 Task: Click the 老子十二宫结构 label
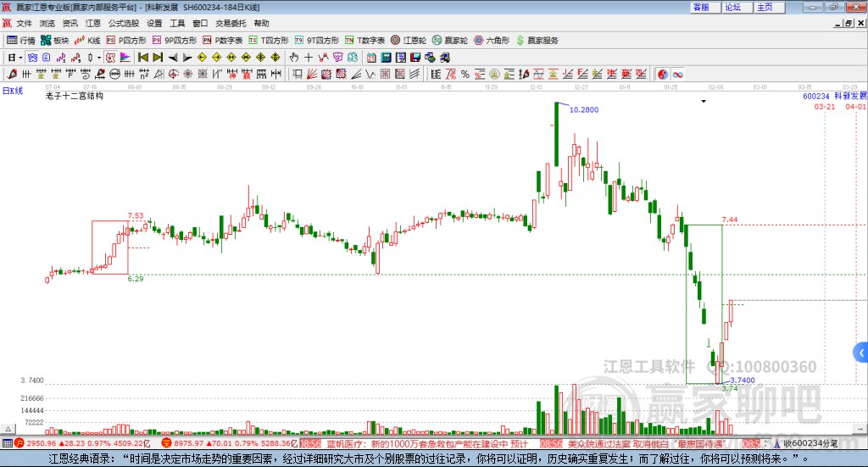(x=75, y=96)
